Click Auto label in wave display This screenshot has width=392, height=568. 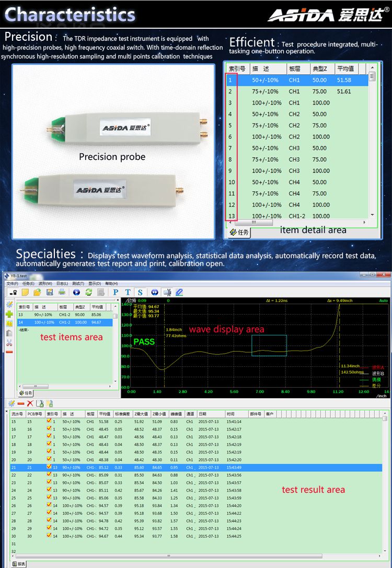383,300
